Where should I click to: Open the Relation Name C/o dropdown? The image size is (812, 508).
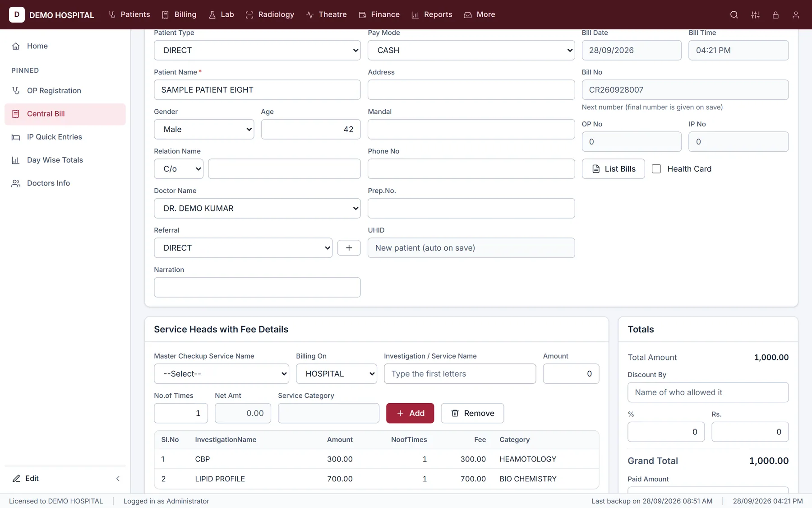pyautogui.click(x=179, y=169)
